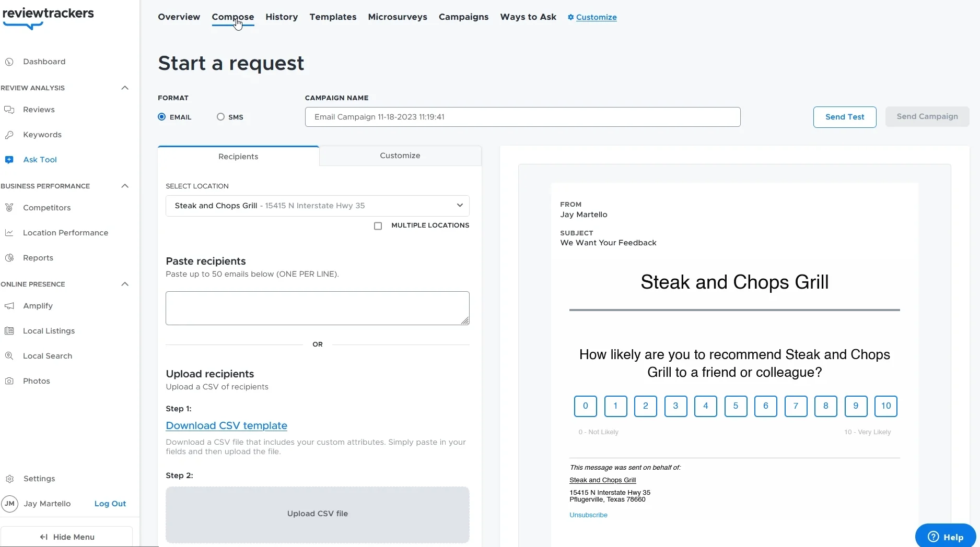The image size is (980, 547).
Task: Select rating 10 on recommendation scale
Action: click(x=885, y=406)
